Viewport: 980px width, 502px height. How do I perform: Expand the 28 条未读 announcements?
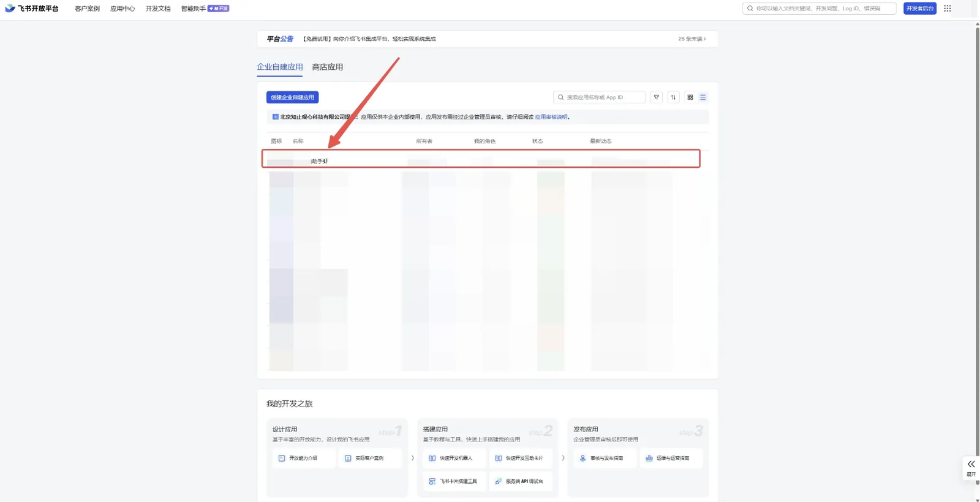click(692, 39)
